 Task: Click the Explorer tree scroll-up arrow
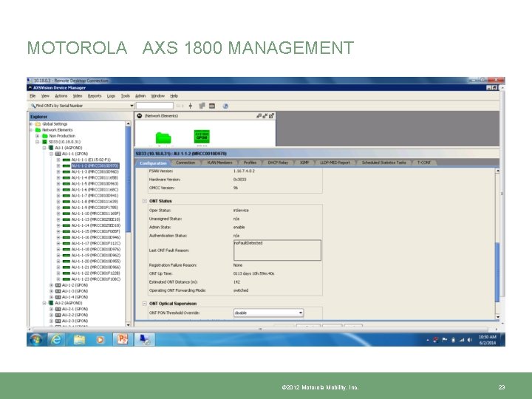pos(129,124)
